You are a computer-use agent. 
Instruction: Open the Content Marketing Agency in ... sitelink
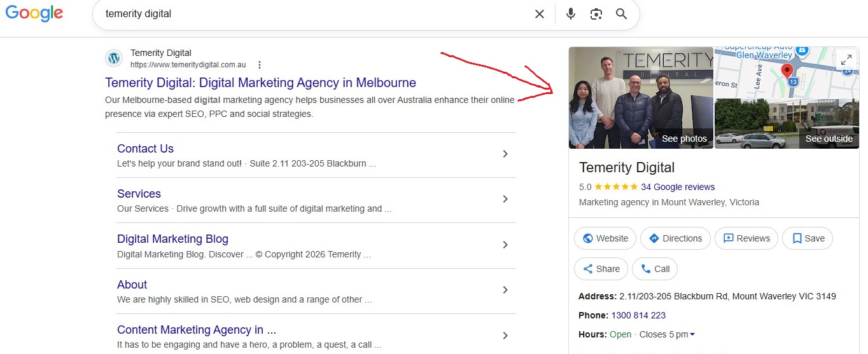pos(197,330)
